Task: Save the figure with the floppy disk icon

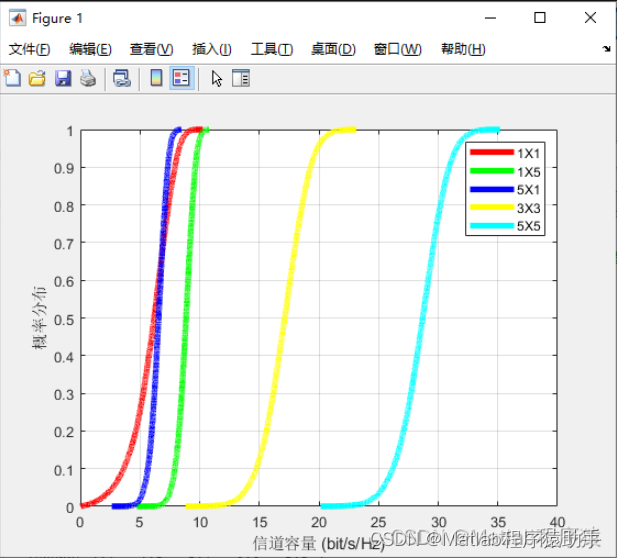Action: 63,78
